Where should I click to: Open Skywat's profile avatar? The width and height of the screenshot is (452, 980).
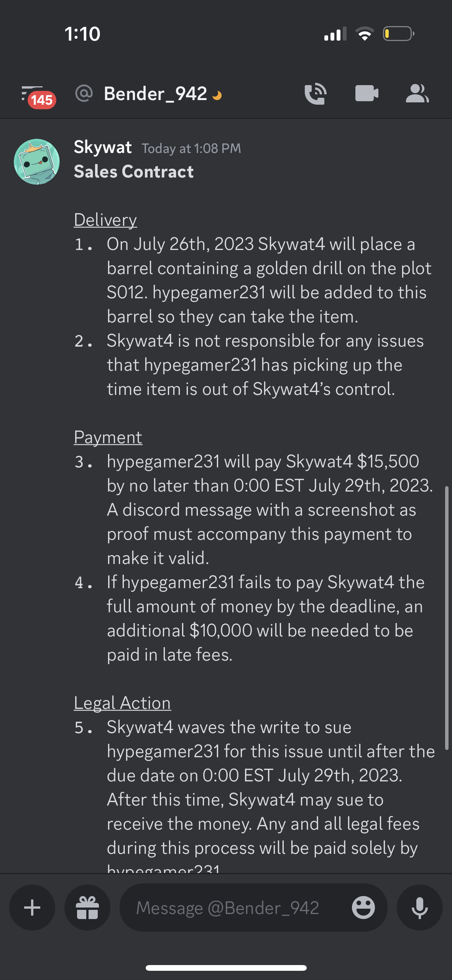[37, 161]
